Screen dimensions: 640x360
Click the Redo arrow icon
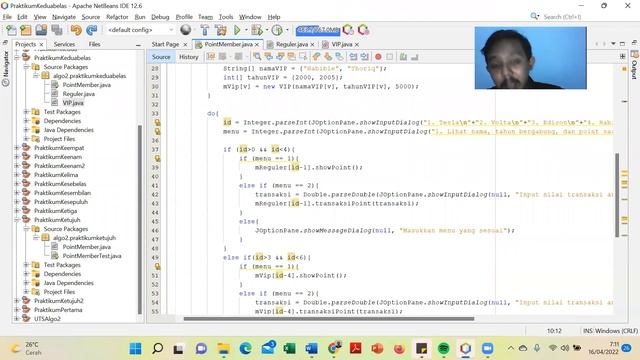(x=91, y=30)
